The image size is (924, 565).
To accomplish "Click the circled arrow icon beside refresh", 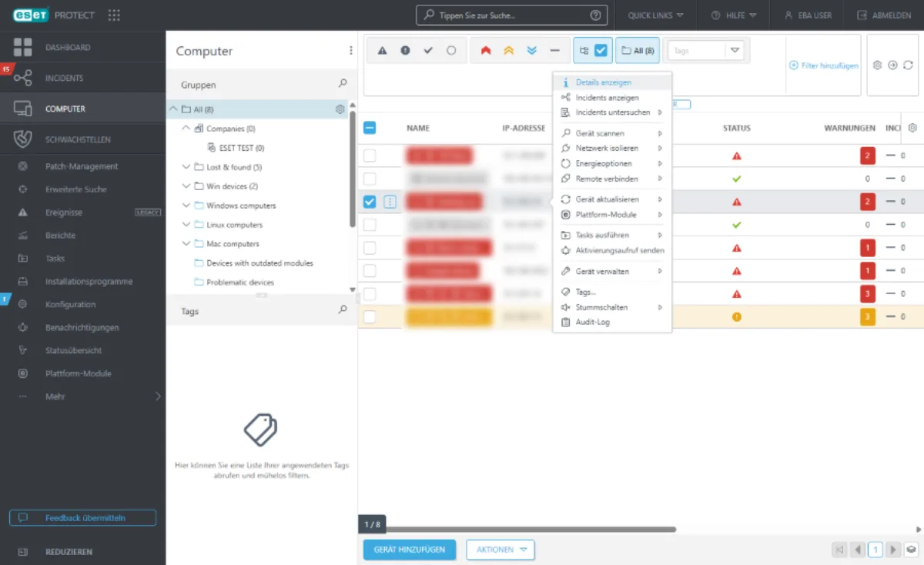I will pos(892,65).
